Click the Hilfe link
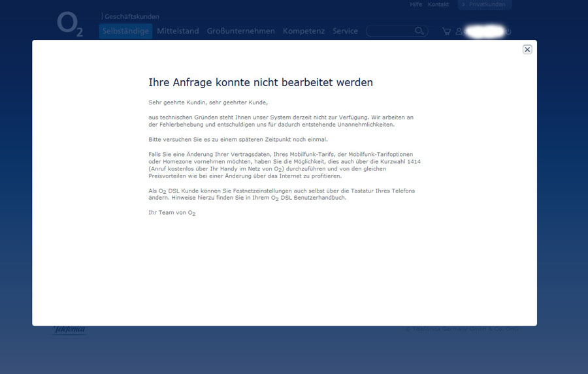Image resolution: width=588 pixels, height=374 pixels. [416, 5]
